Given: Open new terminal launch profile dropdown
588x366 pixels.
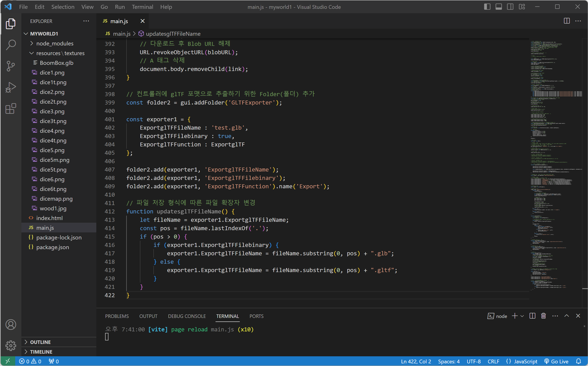Looking at the screenshot, I should point(522,316).
